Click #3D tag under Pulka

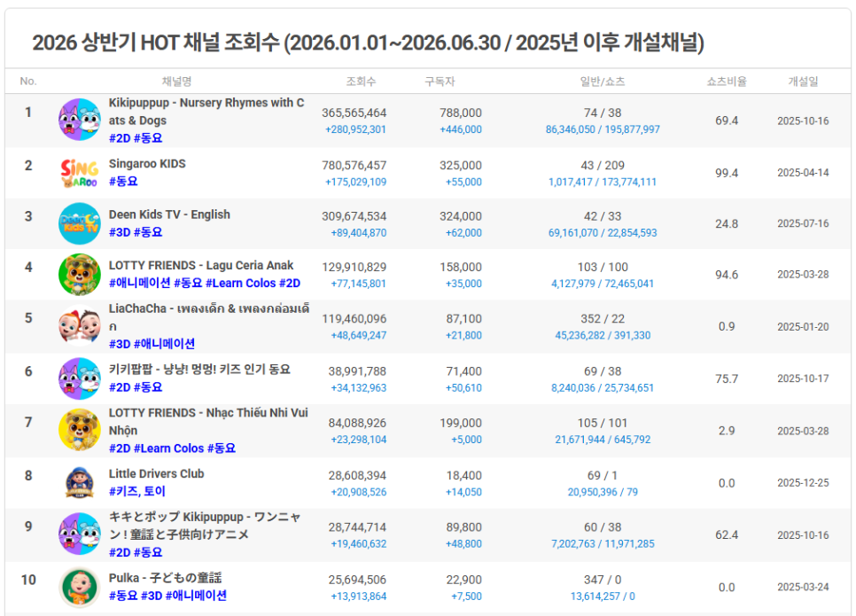click(x=152, y=596)
